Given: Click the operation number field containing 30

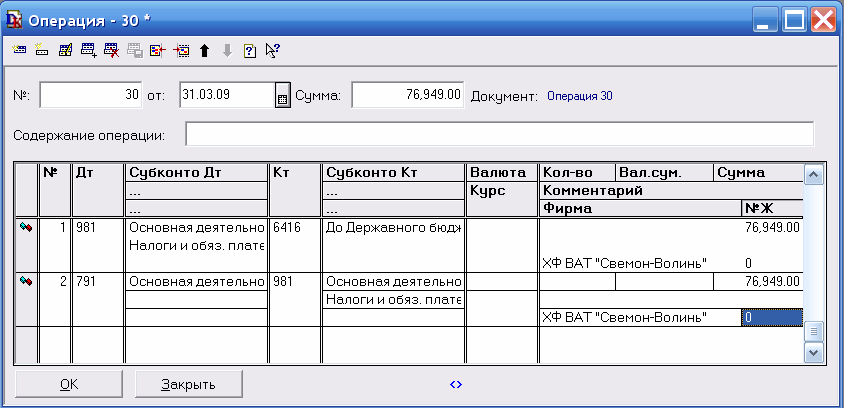Looking at the screenshot, I should [x=92, y=95].
